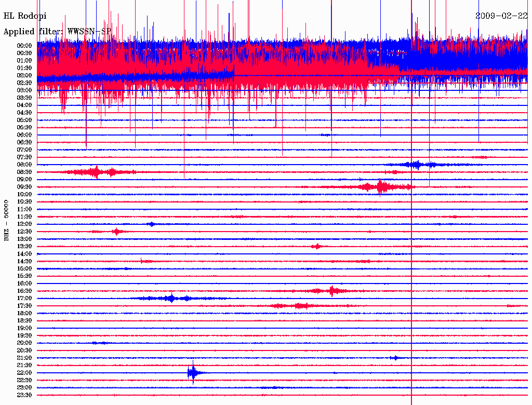Viewport: 532px width, 405px height.
Task: Select the 04:30 time label
Action: pyautogui.click(x=24, y=113)
